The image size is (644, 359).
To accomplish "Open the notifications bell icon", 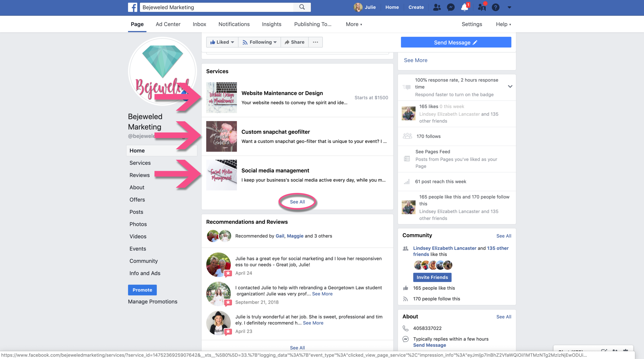I will coord(465,7).
